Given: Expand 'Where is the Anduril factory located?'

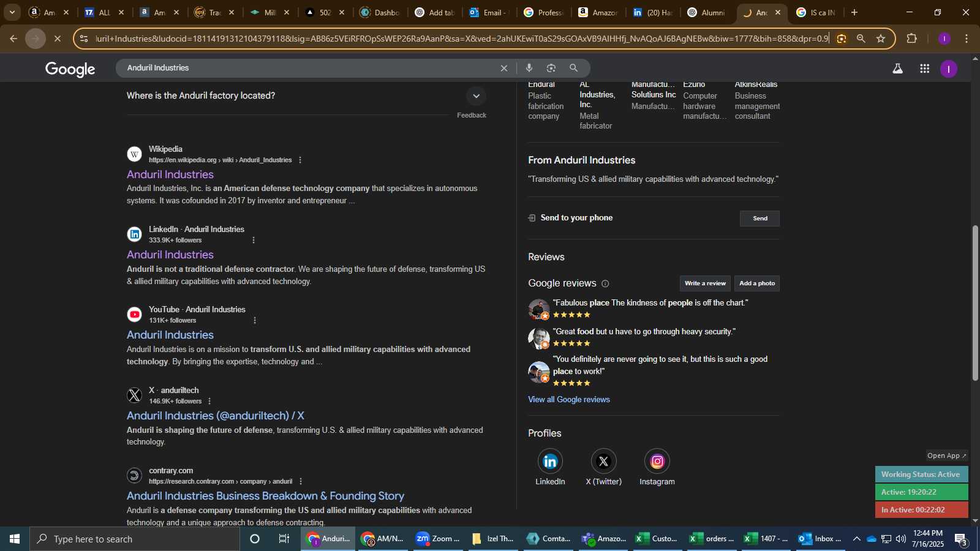Looking at the screenshot, I should click(476, 96).
